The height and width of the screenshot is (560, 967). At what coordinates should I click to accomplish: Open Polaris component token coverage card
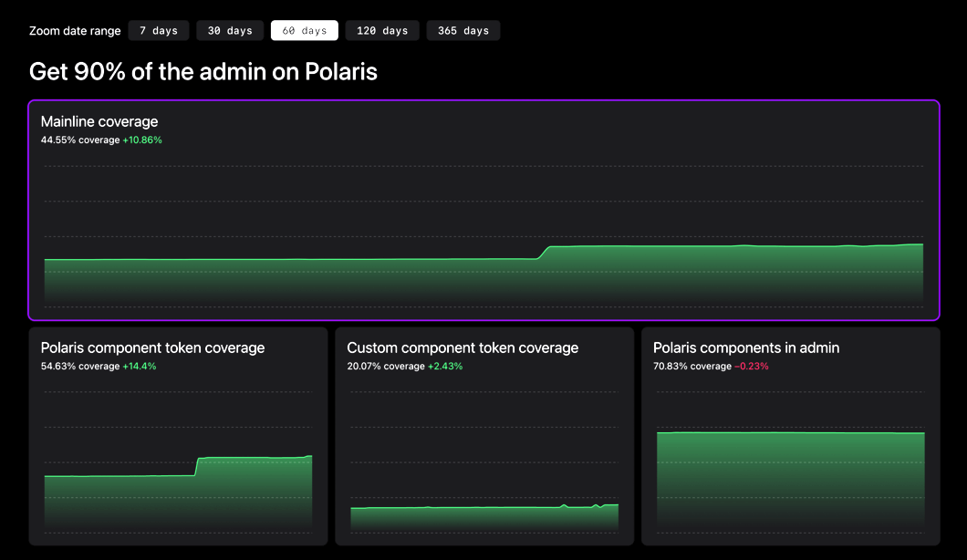(x=178, y=436)
